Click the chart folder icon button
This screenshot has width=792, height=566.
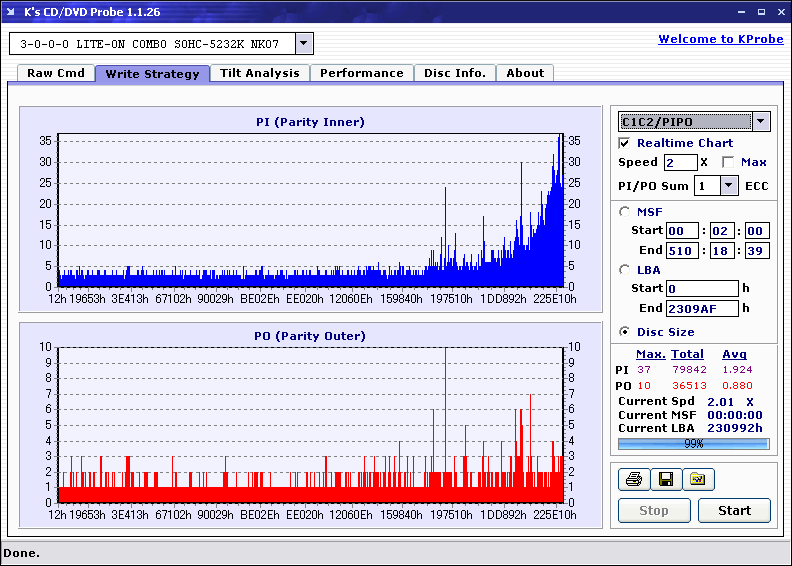(x=698, y=480)
